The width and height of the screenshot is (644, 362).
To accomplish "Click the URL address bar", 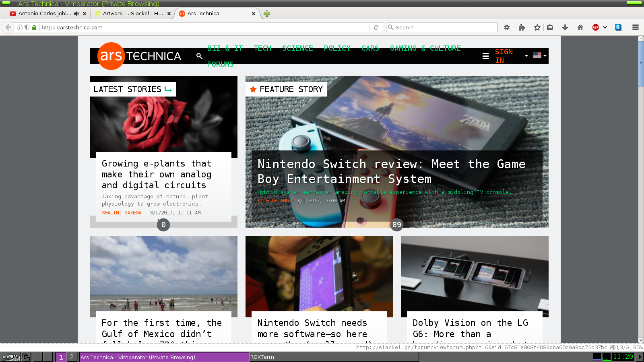I will 204,27.
